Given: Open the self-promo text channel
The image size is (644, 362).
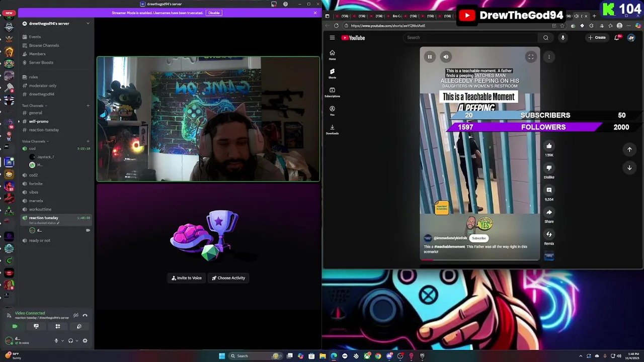Looking at the screenshot, I should coord(39,121).
